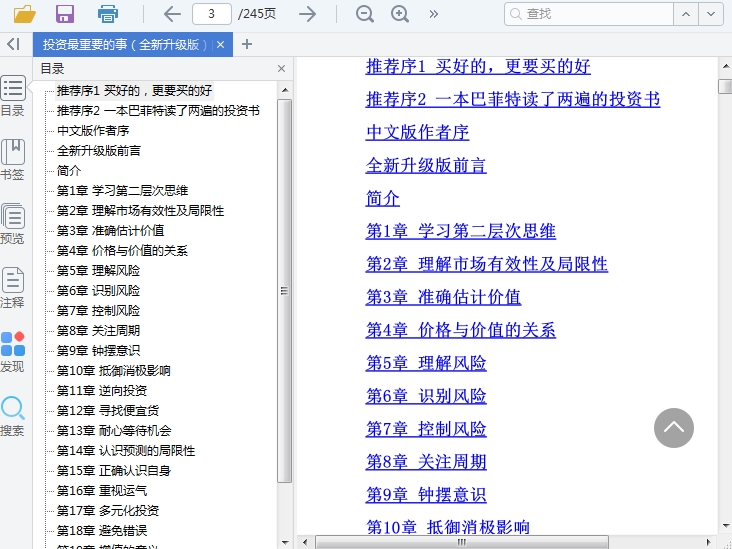The width and height of the screenshot is (732, 549).
Task: Click the gray back-to-top round button
Action: pyautogui.click(x=674, y=428)
